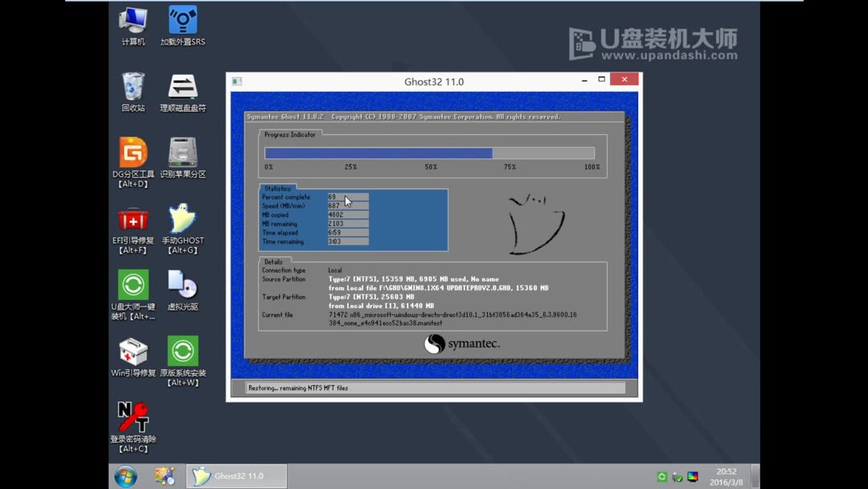Open the DG分区工具 partition tool
The width and height of the screenshot is (868, 489).
[x=133, y=154]
